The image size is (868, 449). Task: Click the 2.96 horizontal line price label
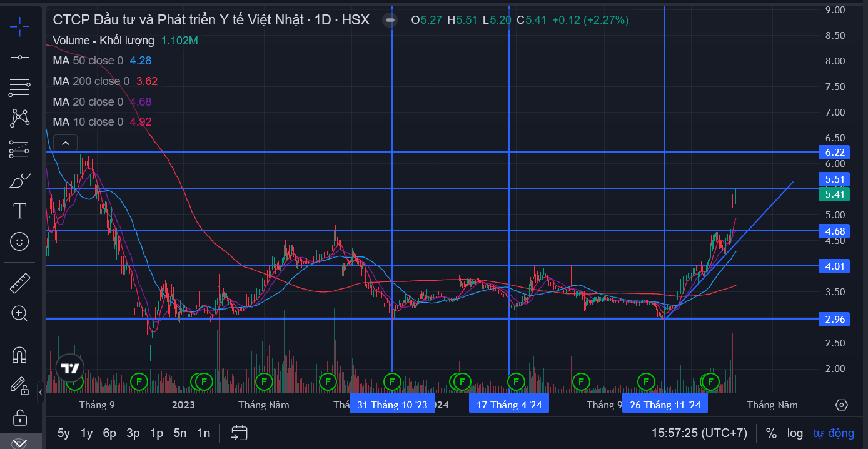(834, 320)
